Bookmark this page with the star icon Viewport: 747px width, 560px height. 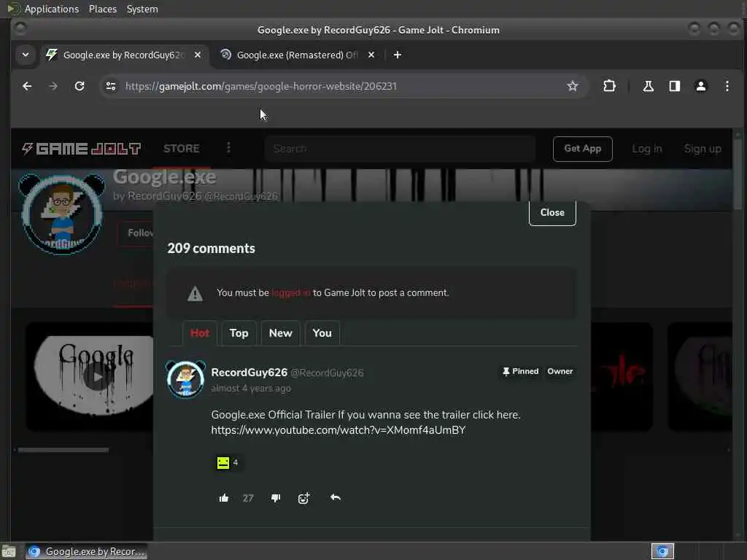[x=572, y=86]
